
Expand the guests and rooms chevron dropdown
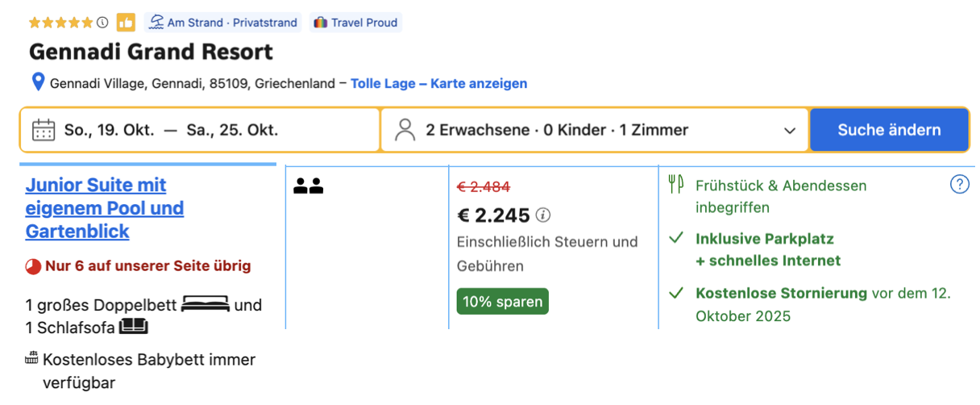point(789,131)
